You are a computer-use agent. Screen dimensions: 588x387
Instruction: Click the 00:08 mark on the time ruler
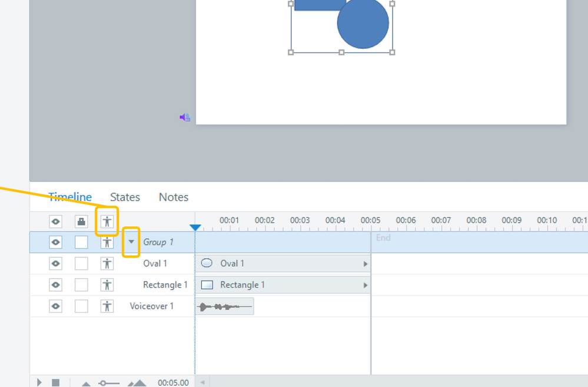point(476,220)
